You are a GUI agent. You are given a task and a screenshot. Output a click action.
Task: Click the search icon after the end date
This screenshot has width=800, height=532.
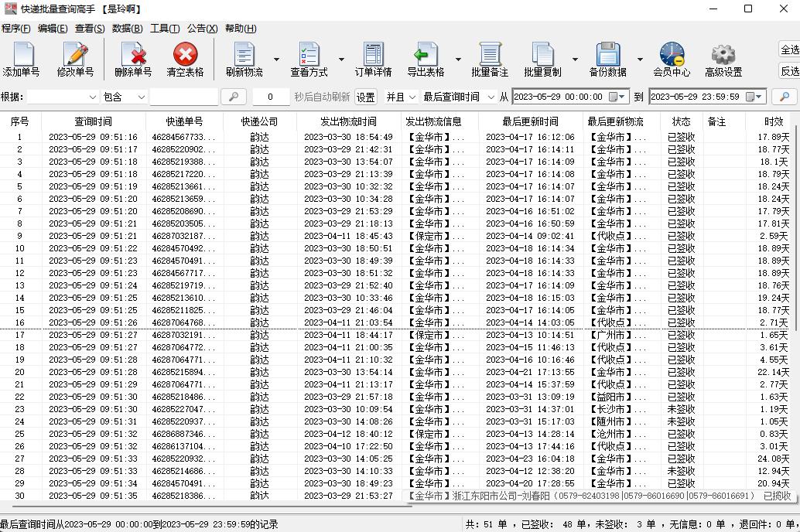(785, 97)
